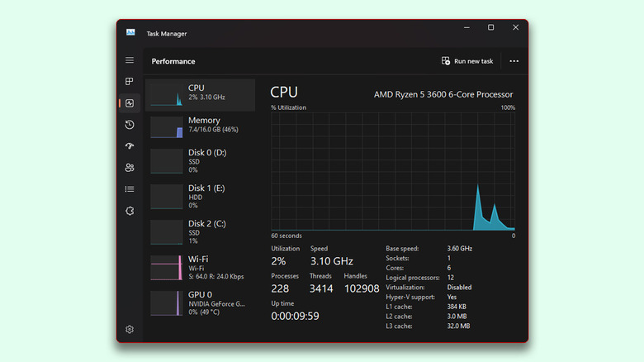
Task: Open the three-dot more options menu
Action: click(514, 61)
